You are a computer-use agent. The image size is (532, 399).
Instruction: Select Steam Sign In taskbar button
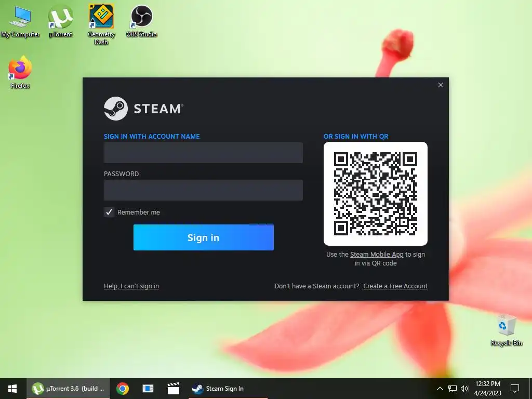pyautogui.click(x=228, y=389)
